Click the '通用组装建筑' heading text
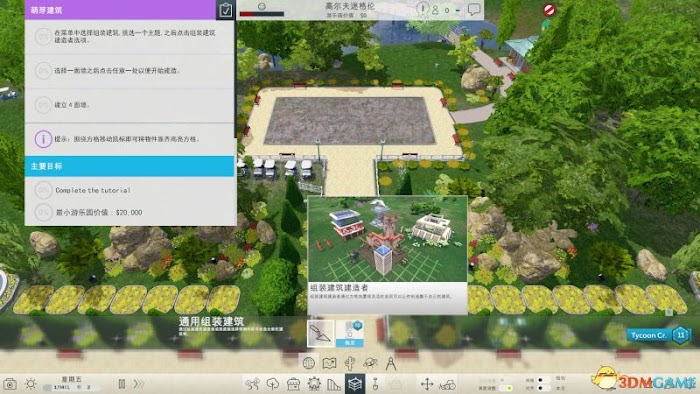The height and width of the screenshot is (394, 700). click(212, 322)
